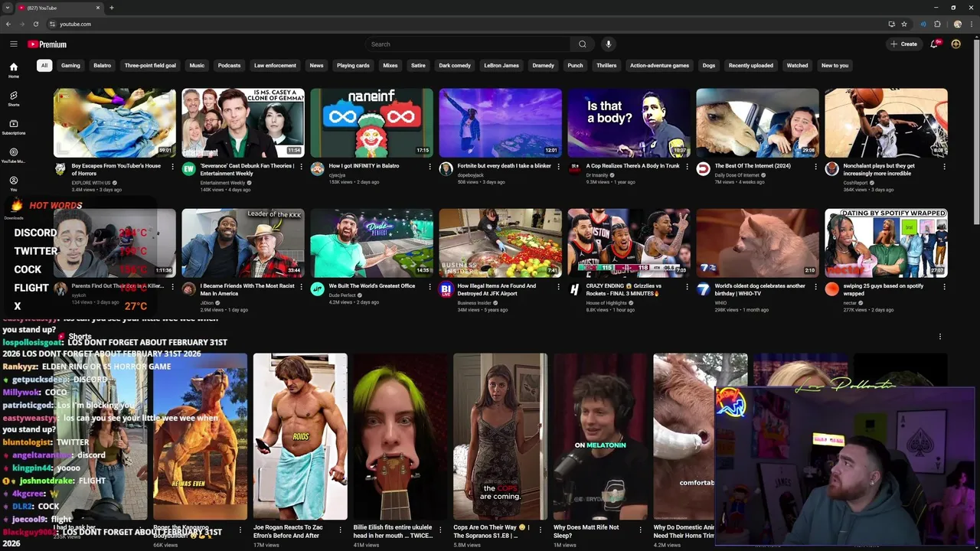Open the Business Insider channel avatar

[446, 289]
